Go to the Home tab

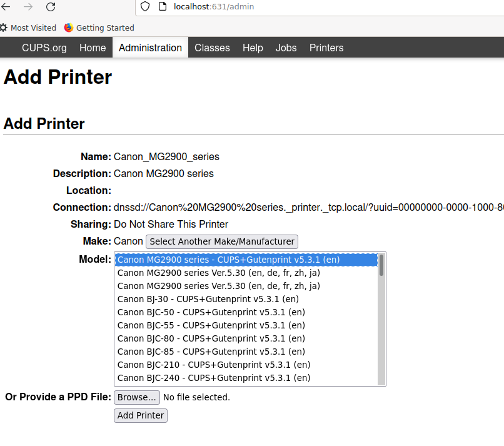coord(93,48)
